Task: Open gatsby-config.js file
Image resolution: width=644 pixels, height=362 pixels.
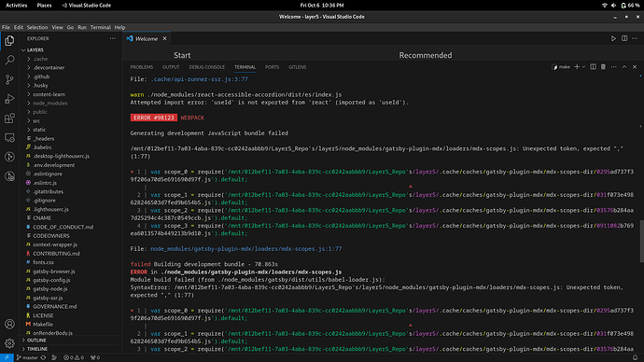Action: pos(51,280)
